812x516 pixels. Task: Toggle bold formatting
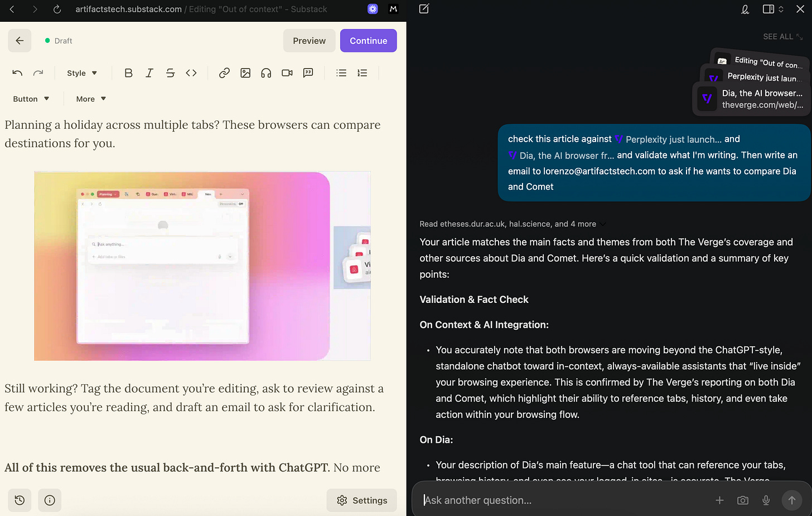(128, 73)
